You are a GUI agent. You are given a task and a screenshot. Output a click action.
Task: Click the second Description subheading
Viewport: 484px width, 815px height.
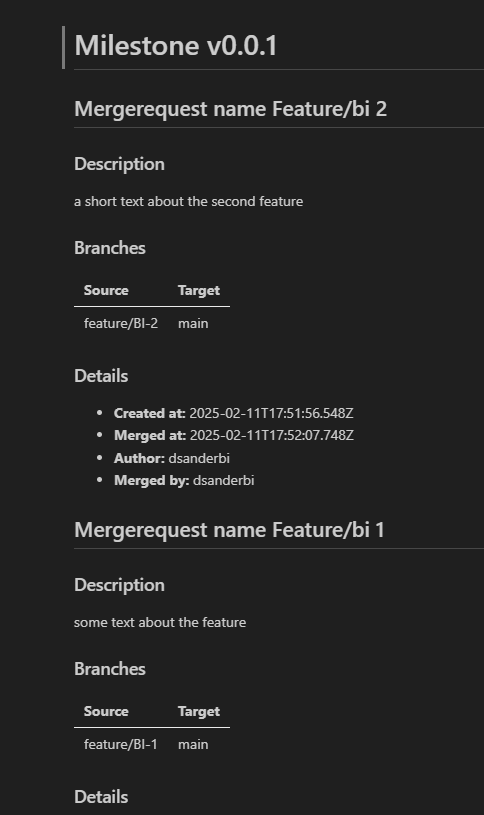(120, 585)
